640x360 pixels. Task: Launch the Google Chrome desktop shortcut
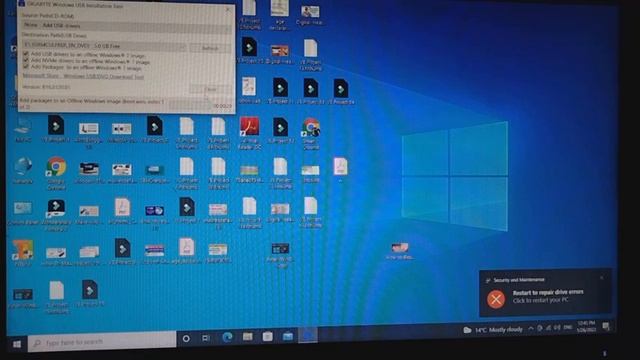pos(56,173)
